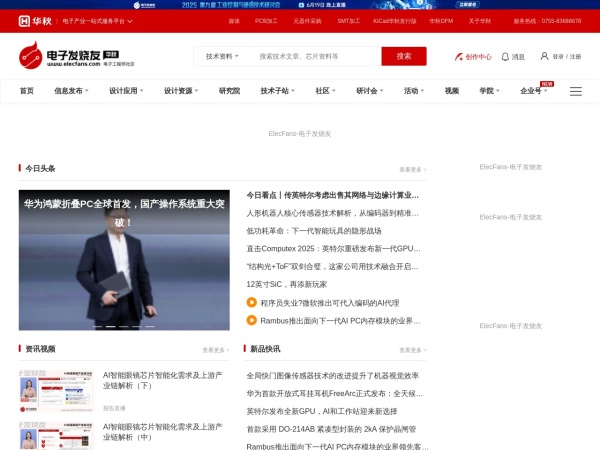Viewport: 600px width, 450px height.
Task: Focus the search text input field
Action: (318, 56)
